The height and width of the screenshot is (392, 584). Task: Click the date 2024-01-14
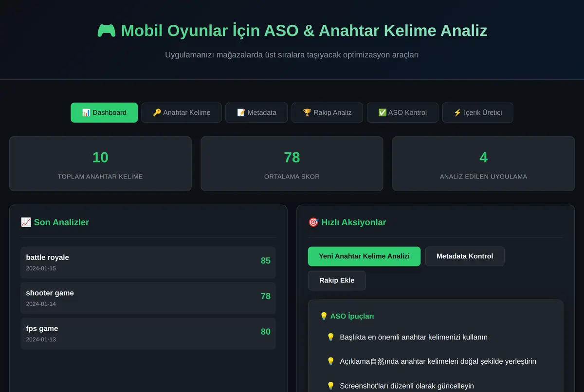click(x=41, y=304)
